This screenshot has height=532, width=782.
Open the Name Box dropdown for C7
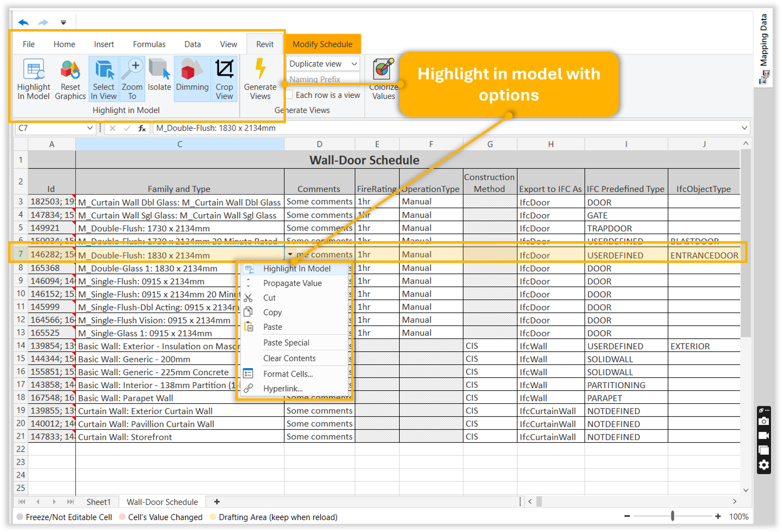(89, 128)
